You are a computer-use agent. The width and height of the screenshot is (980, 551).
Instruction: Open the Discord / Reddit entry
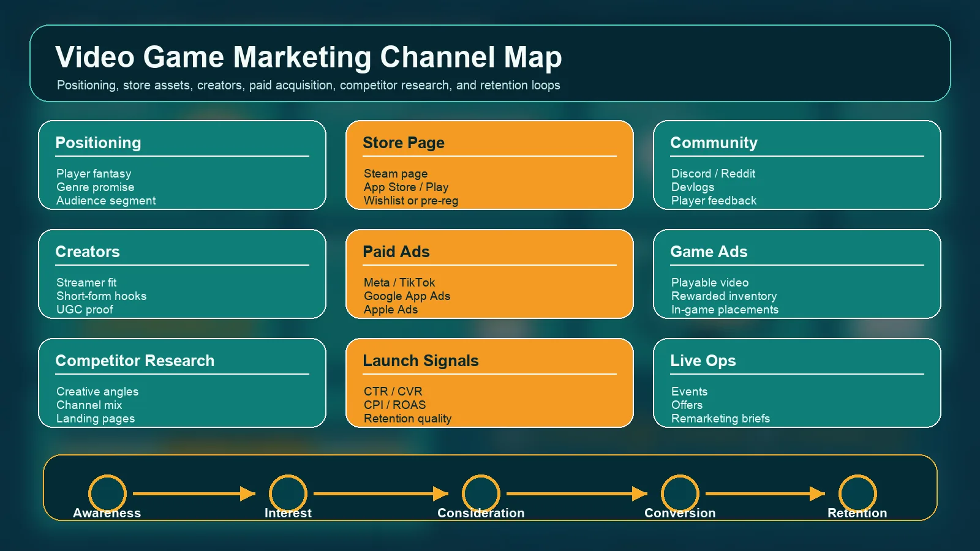[x=714, y=173]
